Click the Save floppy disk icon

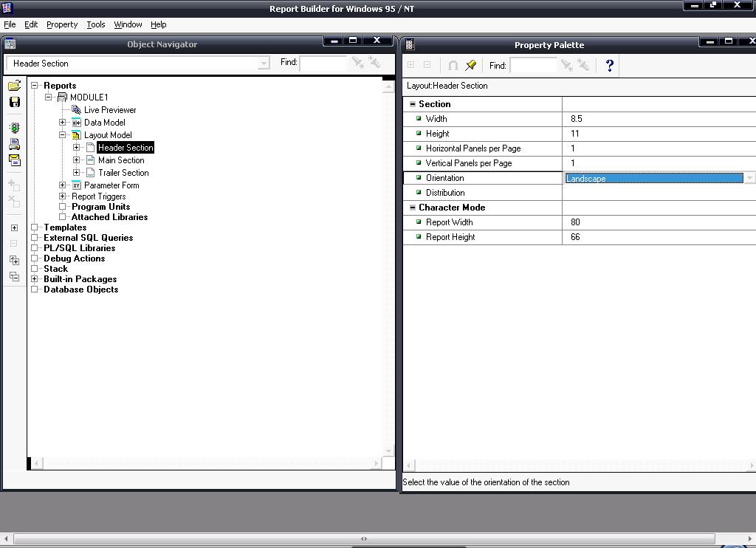pyautogui.click(x=14, y=102)
